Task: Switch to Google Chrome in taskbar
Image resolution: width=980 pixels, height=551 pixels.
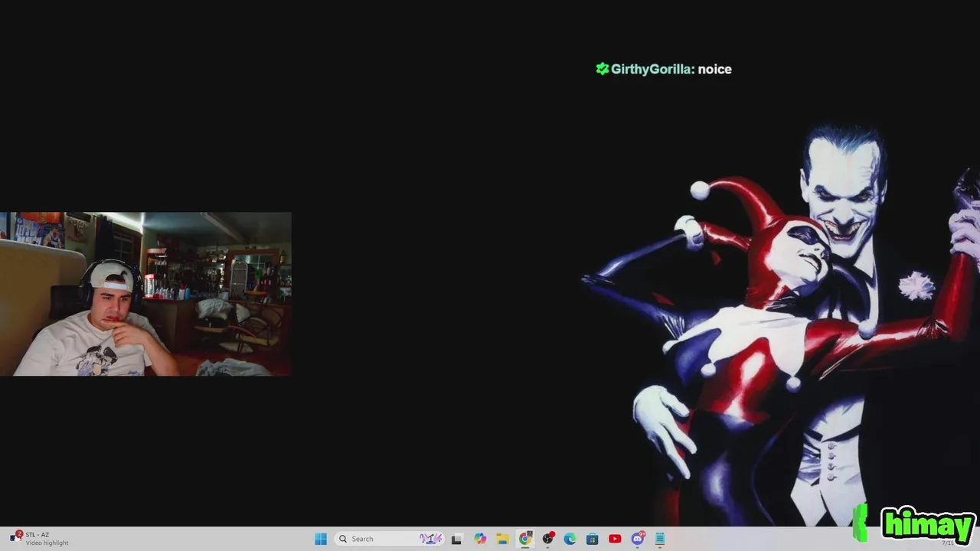Action: 525,539
